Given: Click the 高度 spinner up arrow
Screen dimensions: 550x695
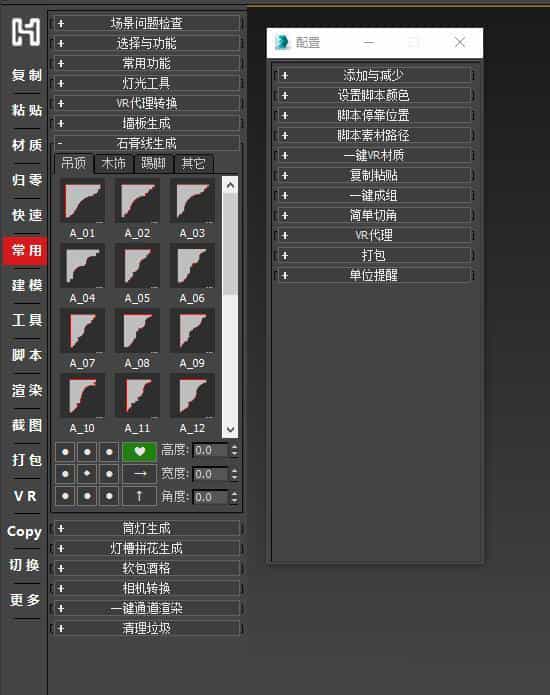Looking at the screenshot, I should tap(234, 447).
